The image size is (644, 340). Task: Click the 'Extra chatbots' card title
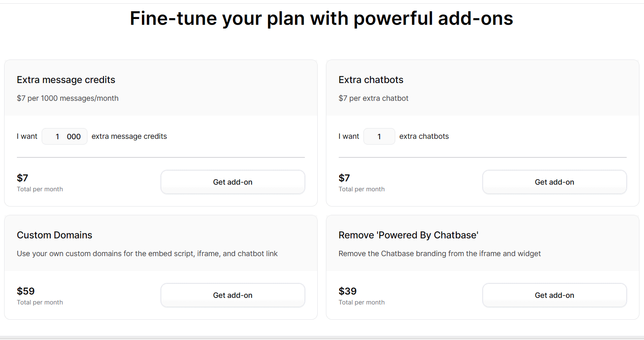click(371, 80)
